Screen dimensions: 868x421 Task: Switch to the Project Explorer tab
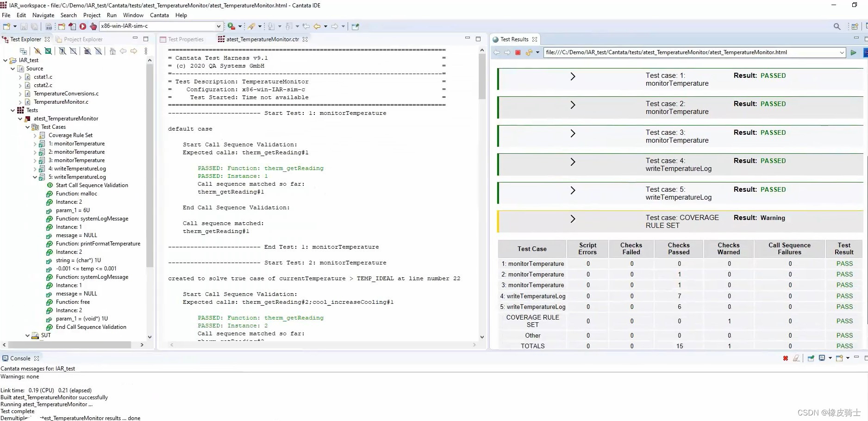(79, 39)
